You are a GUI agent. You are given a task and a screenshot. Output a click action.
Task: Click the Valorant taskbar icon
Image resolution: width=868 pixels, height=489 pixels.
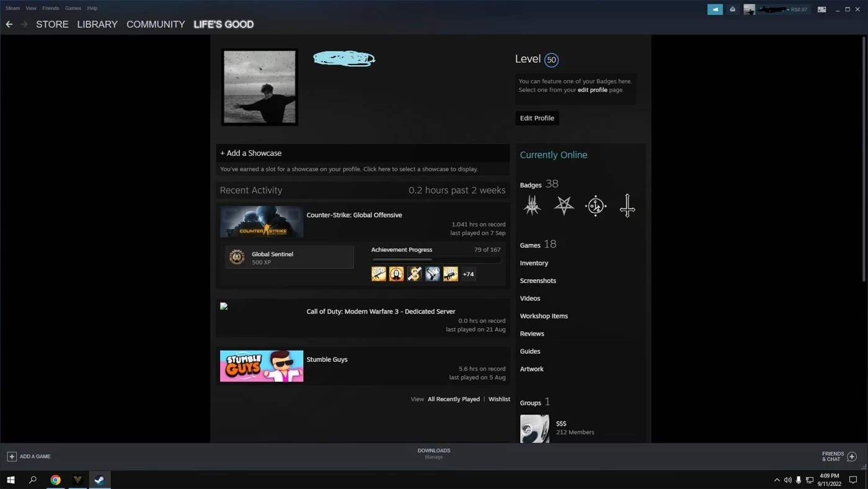tap(77, 480)
